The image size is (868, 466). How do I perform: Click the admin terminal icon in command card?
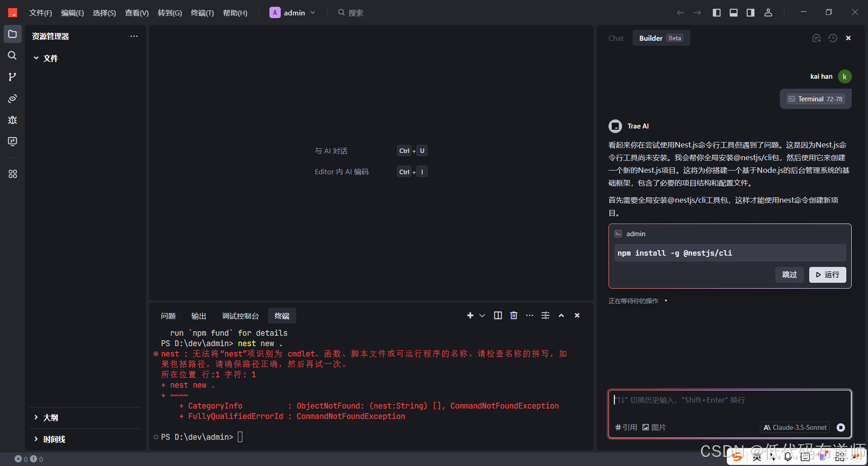click(618, 234)
